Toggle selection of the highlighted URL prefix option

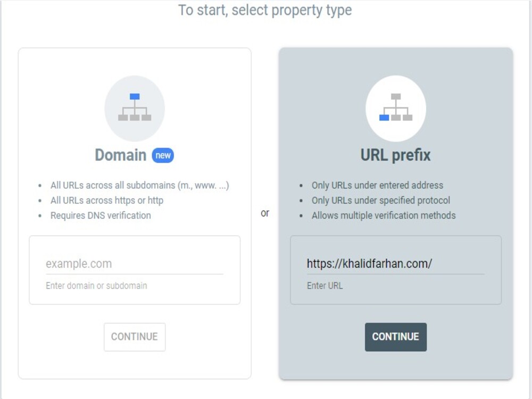tap(396, 213)
